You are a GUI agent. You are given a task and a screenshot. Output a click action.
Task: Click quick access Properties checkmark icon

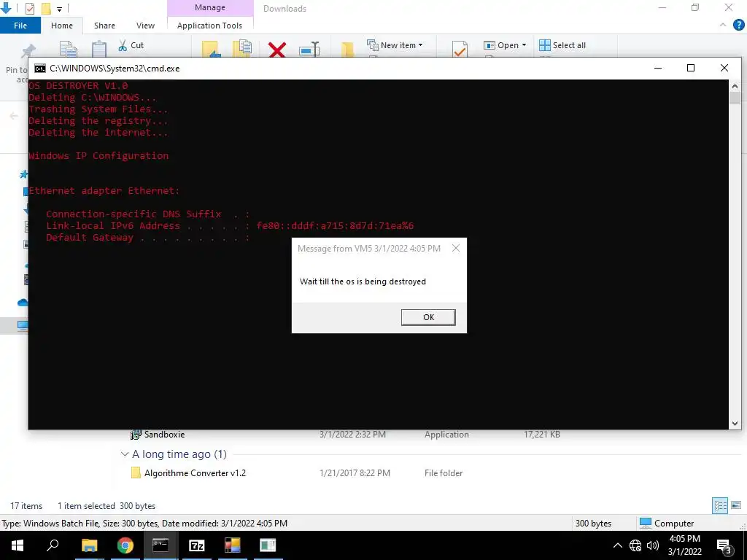29,8
